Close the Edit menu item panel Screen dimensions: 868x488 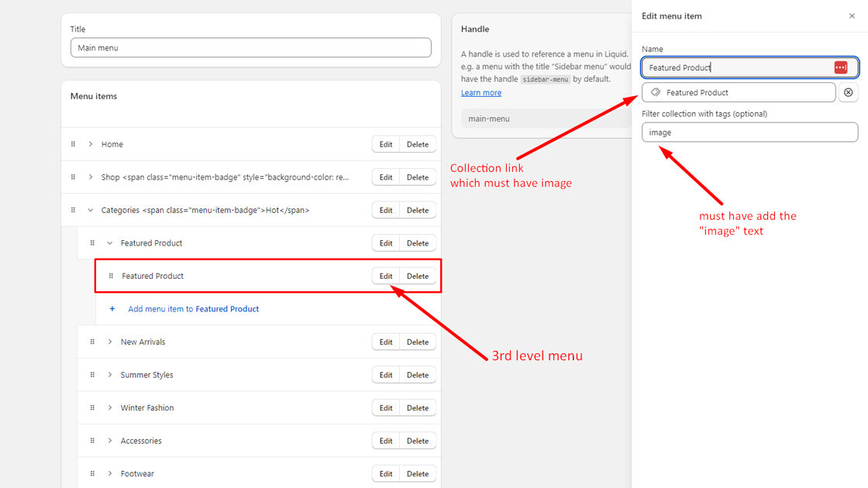point(852,15)
